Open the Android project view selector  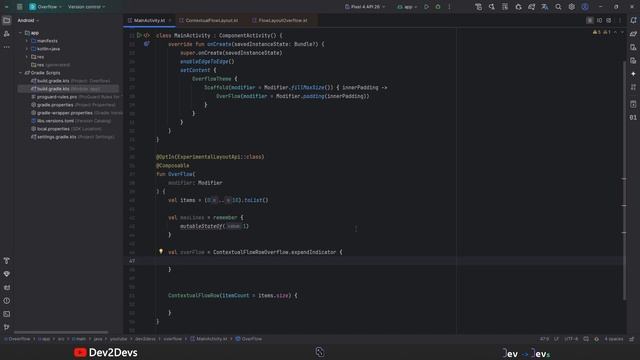(28, 20)
